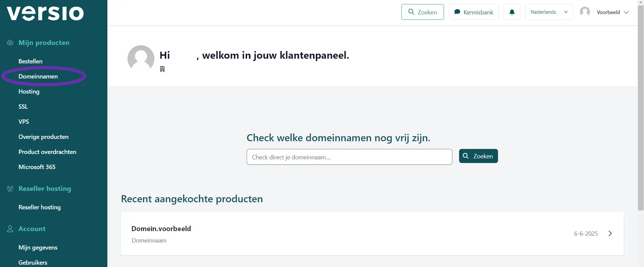Click the Mijn producten section icon
This screenshot has width=644, height=267.
[x=10, y=43]
